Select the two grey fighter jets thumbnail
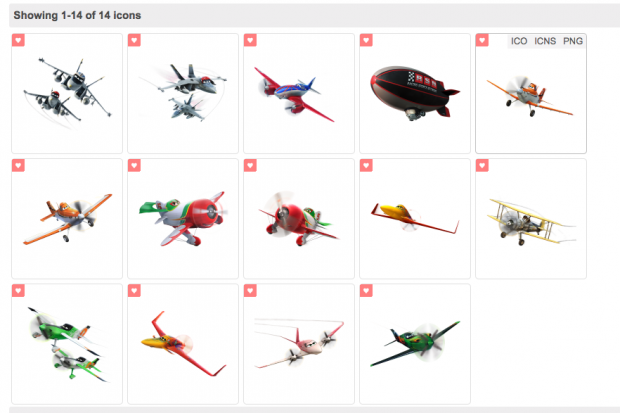 (183, 93)
